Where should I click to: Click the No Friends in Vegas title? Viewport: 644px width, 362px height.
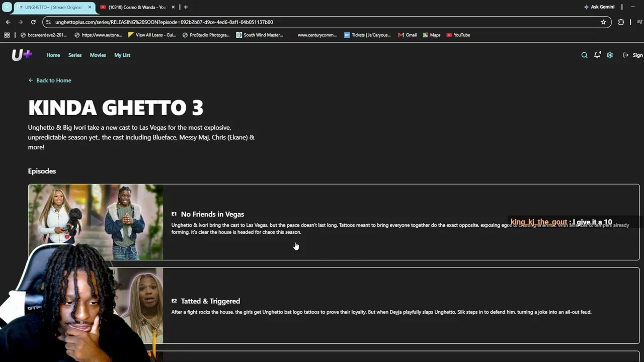[x=212, y=214]
